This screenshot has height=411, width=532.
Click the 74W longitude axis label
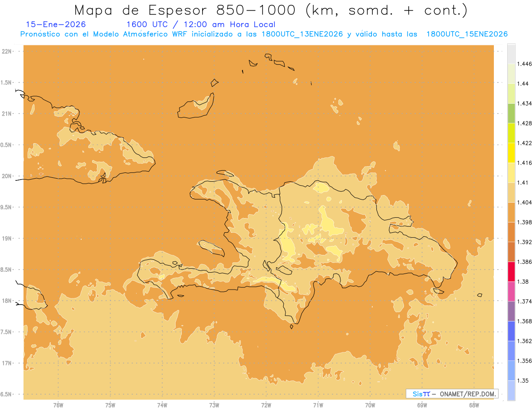162,405
